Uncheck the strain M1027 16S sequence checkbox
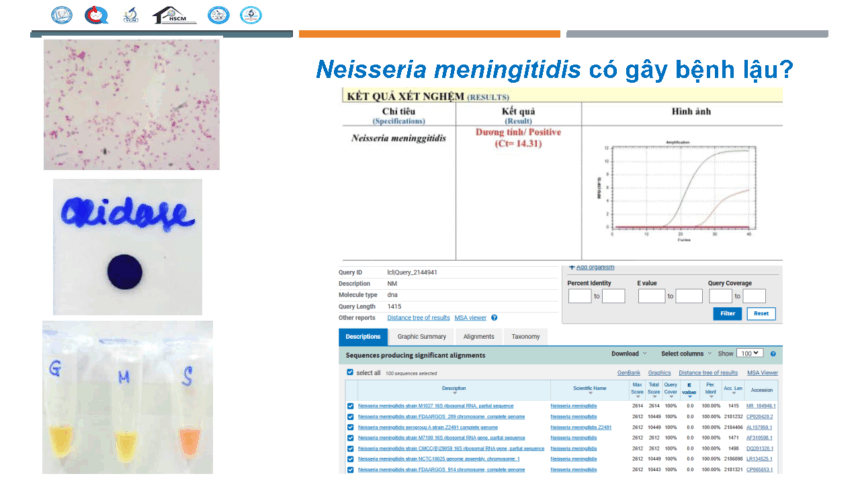The image size is (860, 480). pos(350,406)
